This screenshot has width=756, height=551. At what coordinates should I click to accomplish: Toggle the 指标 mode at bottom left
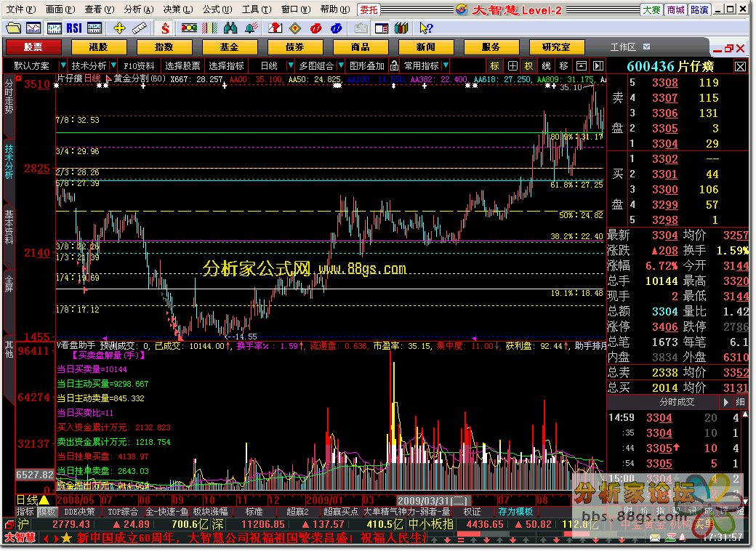25,512
